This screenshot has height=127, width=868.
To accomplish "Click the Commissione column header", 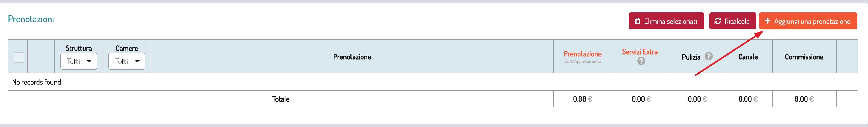I will 804,57.
